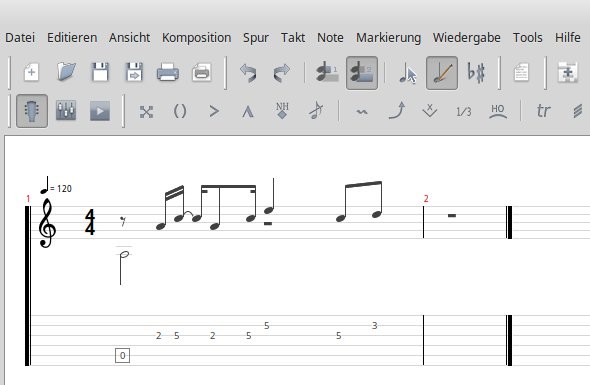Show the mixer panel
Screen dimensions: 590x385
coord(66,111)
